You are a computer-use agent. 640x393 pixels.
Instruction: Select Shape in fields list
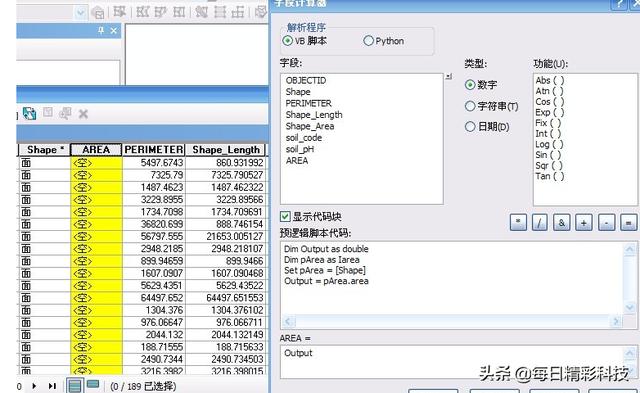pyautogui.click(x=298, y=92)
